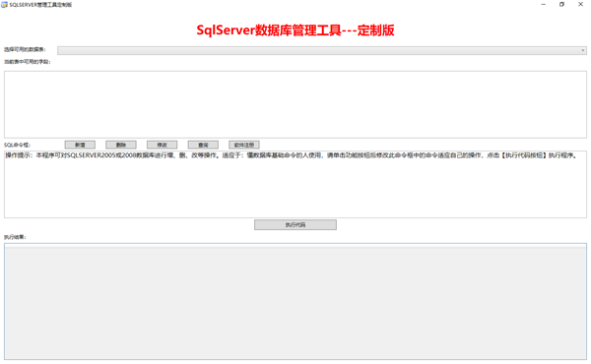Select the available fields list box
Image resolution: width=591 pixels, height=364 pixels.
coord(295,104)
